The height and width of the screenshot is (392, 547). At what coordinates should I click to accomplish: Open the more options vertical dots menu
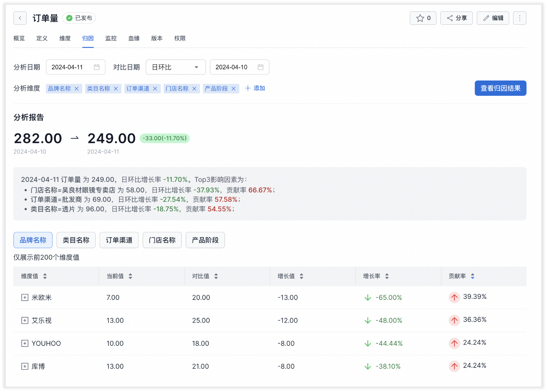(x=519, y=18)
